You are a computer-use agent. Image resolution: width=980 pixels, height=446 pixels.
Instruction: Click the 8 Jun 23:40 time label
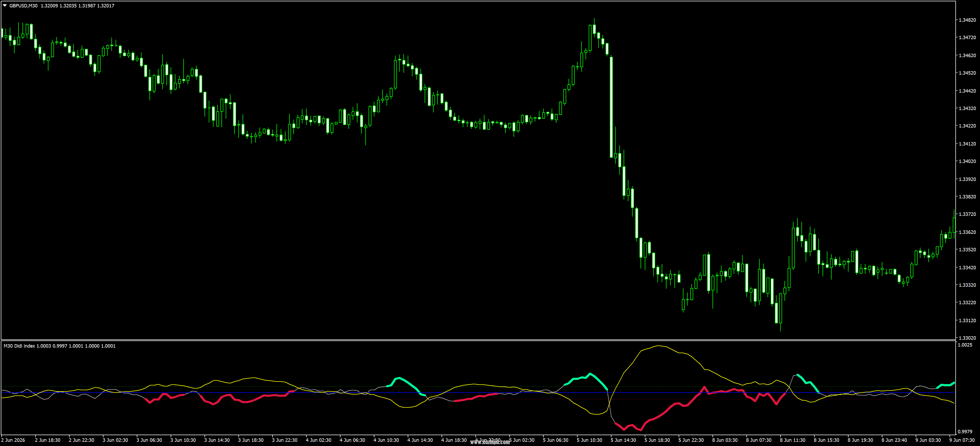click(894, 440)
